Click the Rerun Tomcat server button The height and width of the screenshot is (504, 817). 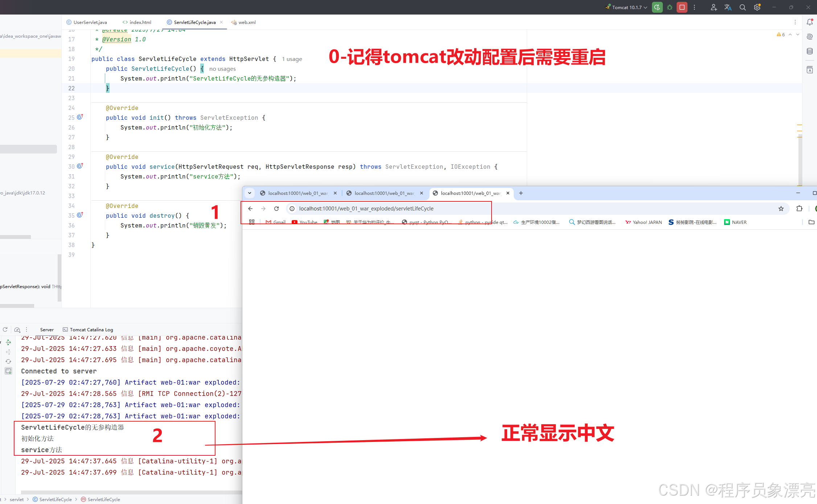pyautogui.click(x=657, y=7)
